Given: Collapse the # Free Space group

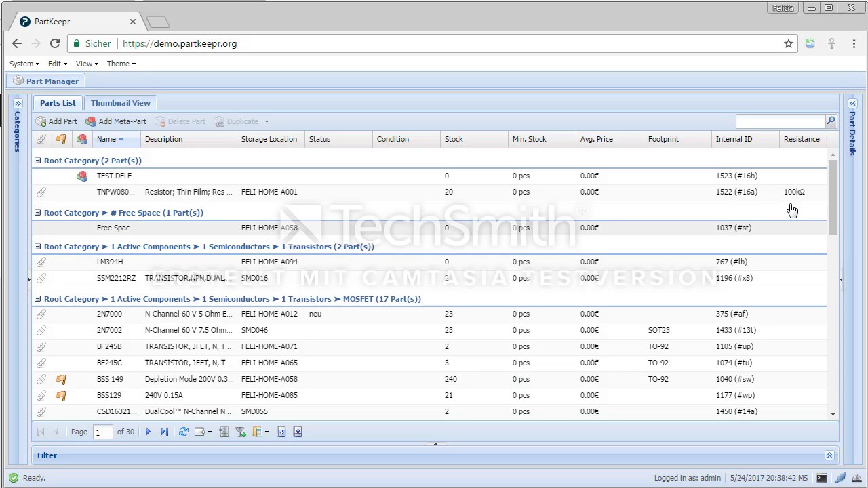Looking at the screenshot, I should click(x=38, y=213).
